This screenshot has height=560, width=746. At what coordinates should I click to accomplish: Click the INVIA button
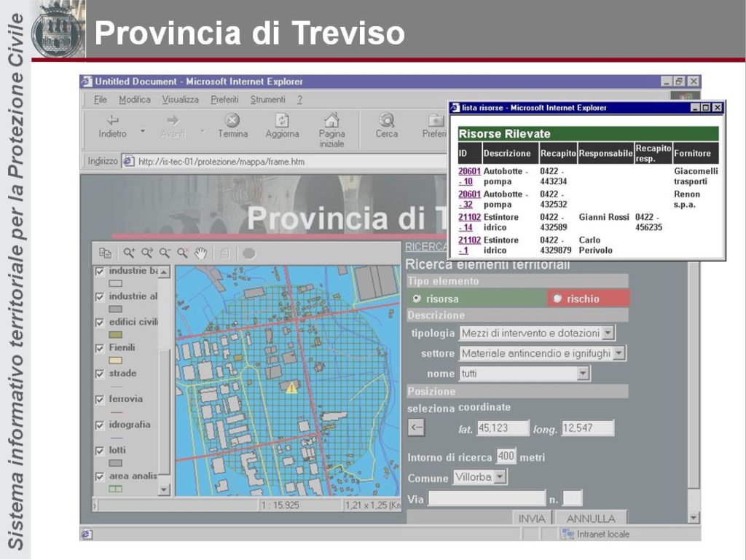[532, 518]
